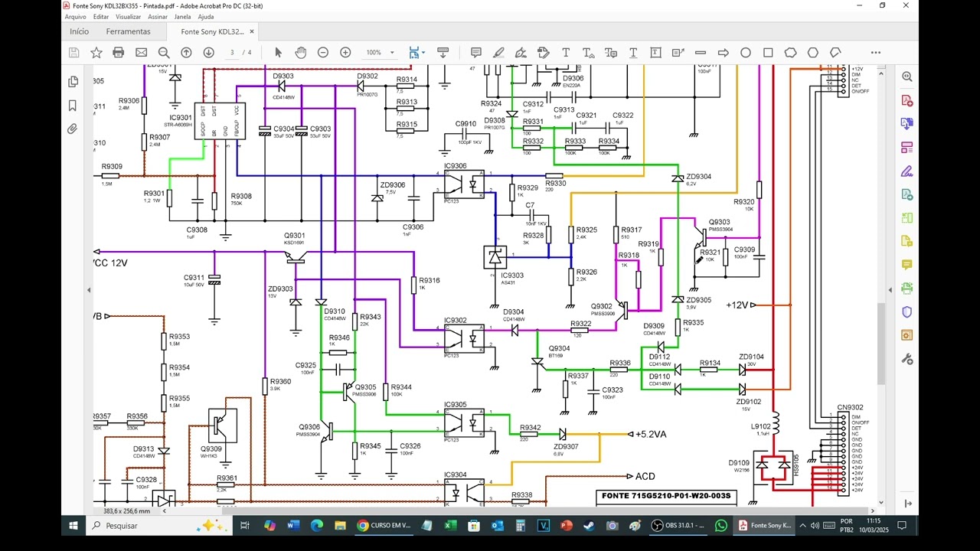
Task: Add the file to starred favorites
Action: pos(96,53)
